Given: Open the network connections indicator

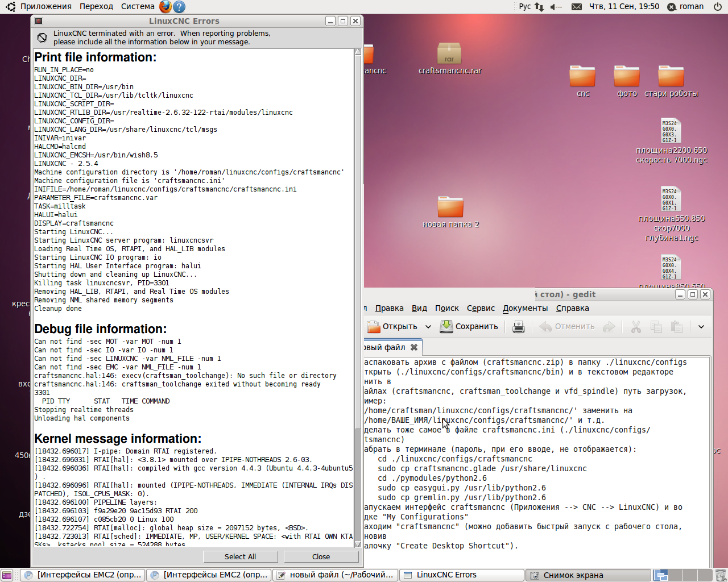Looking at the screenshot, I should pos(539,7).
